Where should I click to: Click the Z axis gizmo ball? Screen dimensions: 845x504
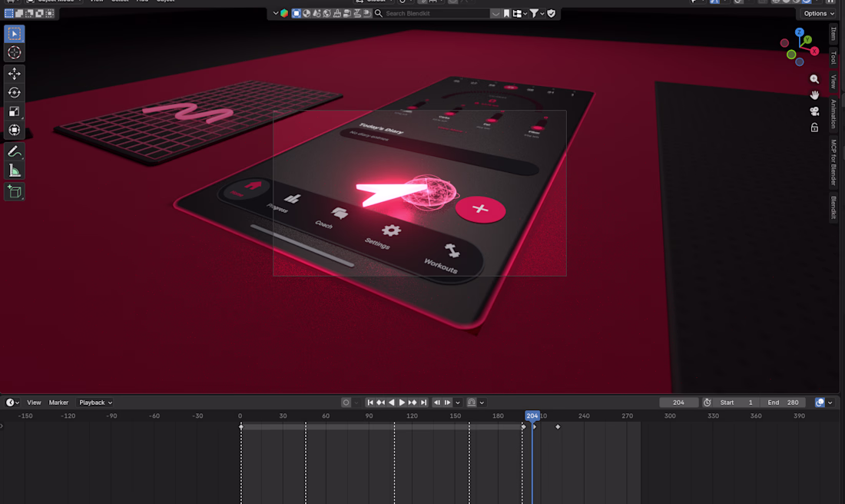(x=800, y=32)
